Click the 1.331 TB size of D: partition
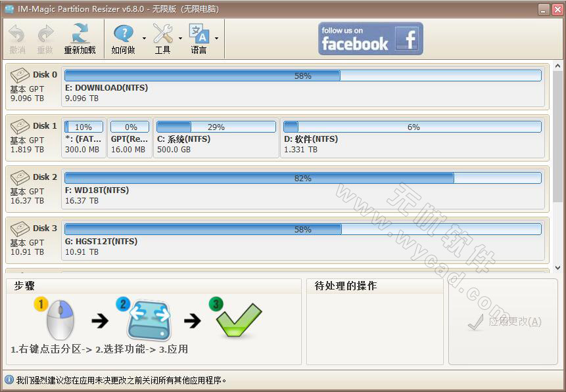The height and width of the screenshot is (392, 566). (x=300, y=149)
